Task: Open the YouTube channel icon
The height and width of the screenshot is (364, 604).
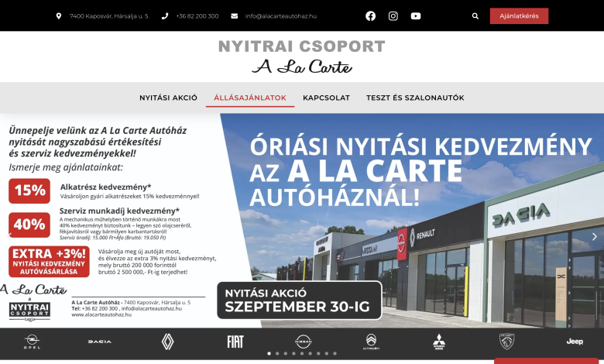Action: point(416,15)
